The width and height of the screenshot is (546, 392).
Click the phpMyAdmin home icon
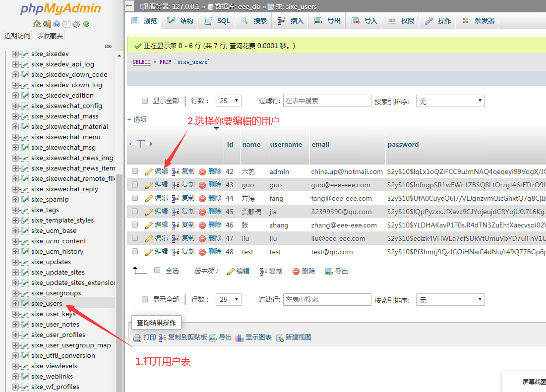(36, 24)
